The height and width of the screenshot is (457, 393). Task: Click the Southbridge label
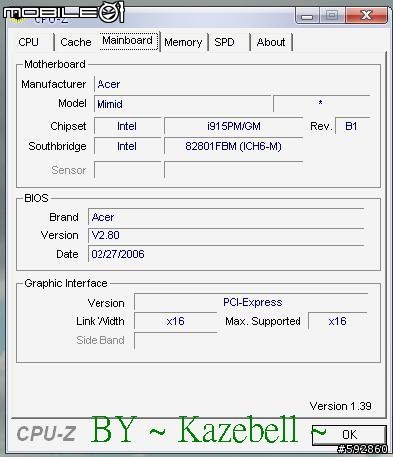[57, 146]
